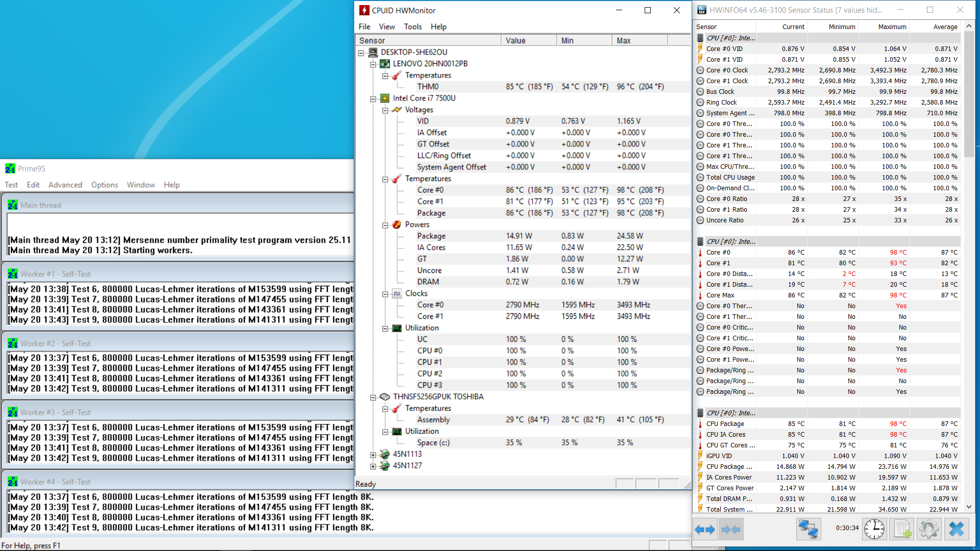The image size is (980, 551).
Task: Click the Sensor column header in HWMonitor
Action: 428,40
